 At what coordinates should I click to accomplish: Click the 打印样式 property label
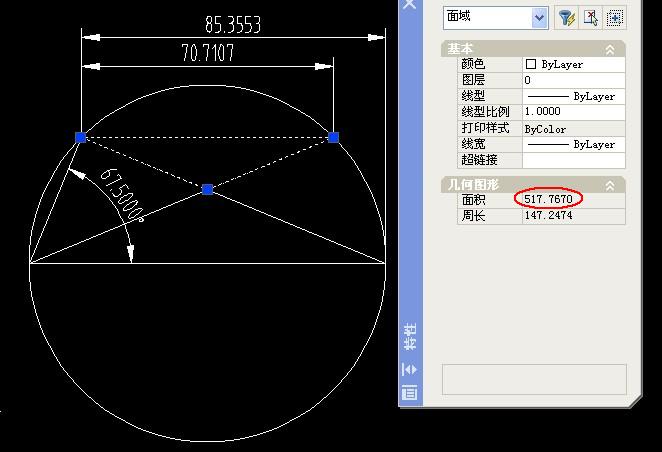click(486, 128)
